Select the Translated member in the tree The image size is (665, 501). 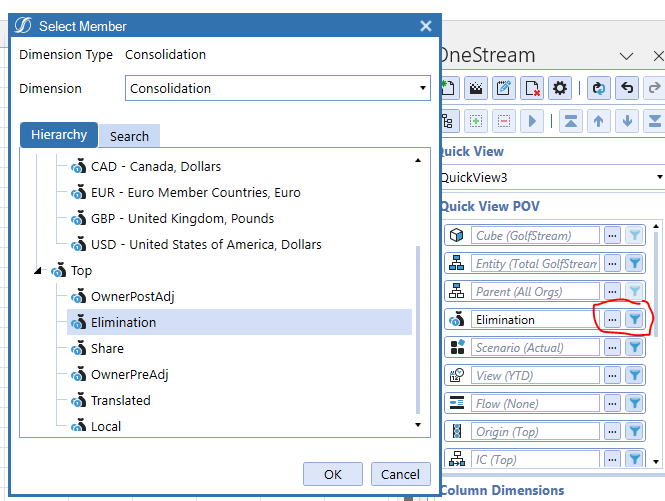(120, 400)
